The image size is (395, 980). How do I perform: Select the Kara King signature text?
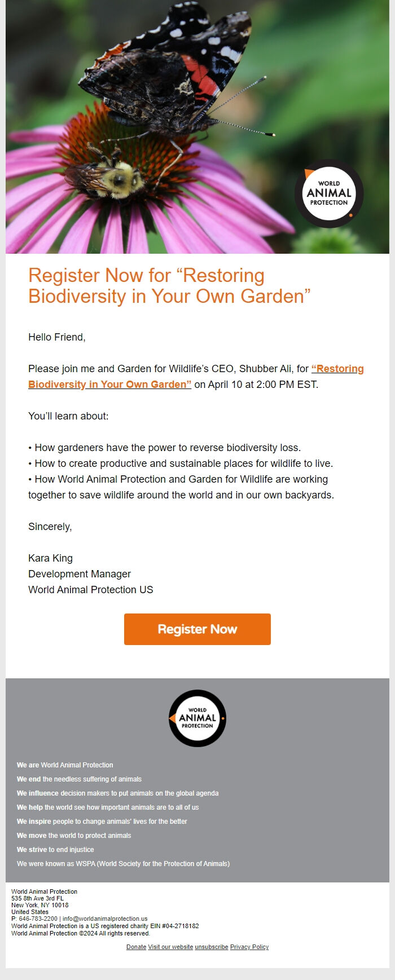click(51, 558)
